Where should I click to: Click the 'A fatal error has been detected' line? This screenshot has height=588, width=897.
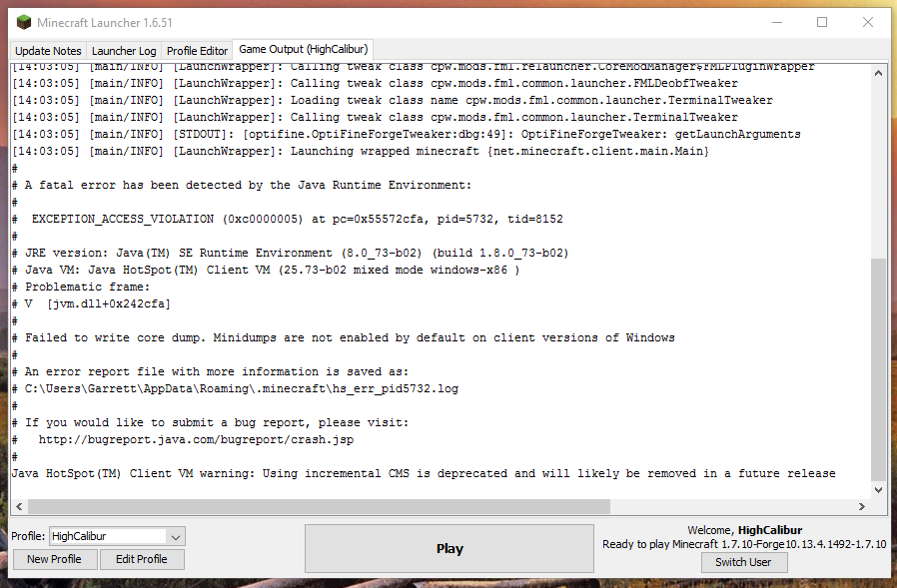point(242,185)
